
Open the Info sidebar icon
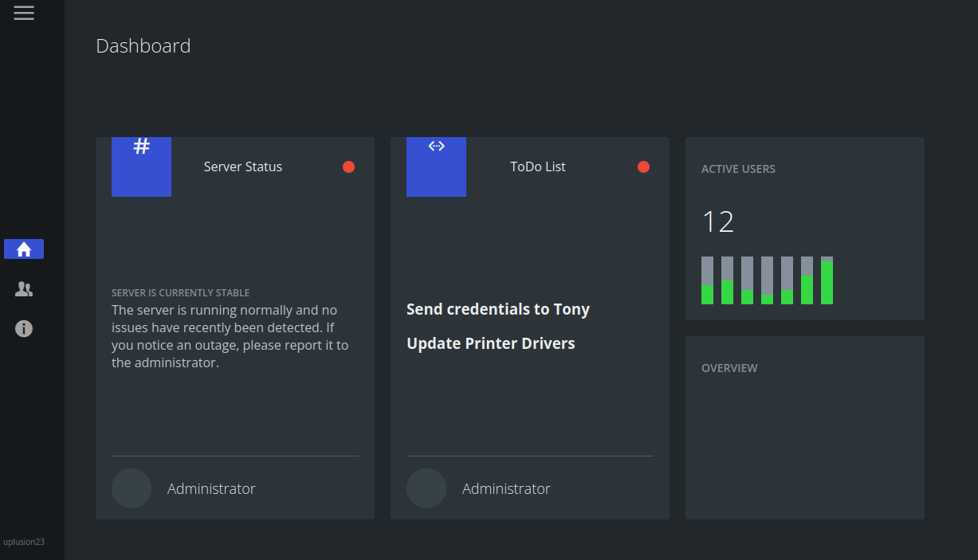tap(24, 328)
